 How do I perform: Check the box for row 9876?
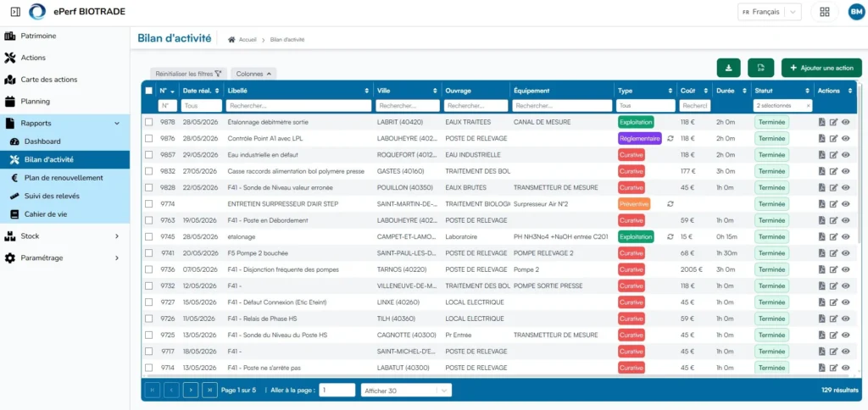click(148, 138)
